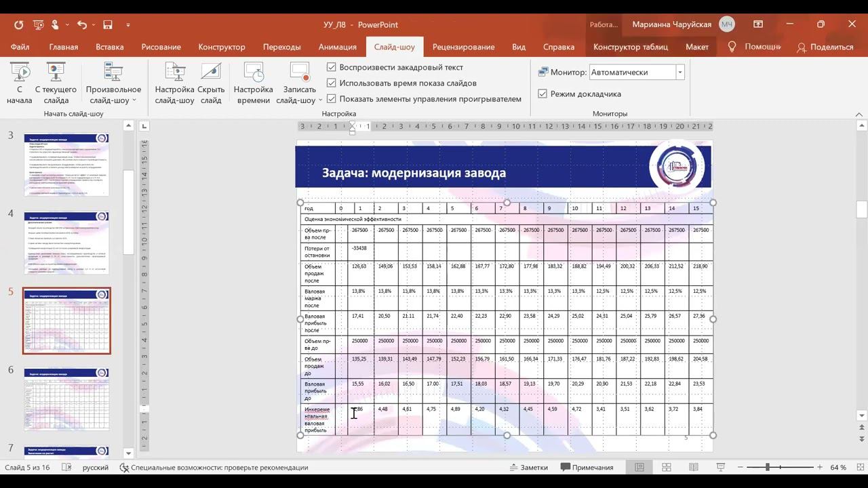868x488 pixels.
Task: Switch to Reading view icon
Action: pyautogui.click(x=694, y=467)
